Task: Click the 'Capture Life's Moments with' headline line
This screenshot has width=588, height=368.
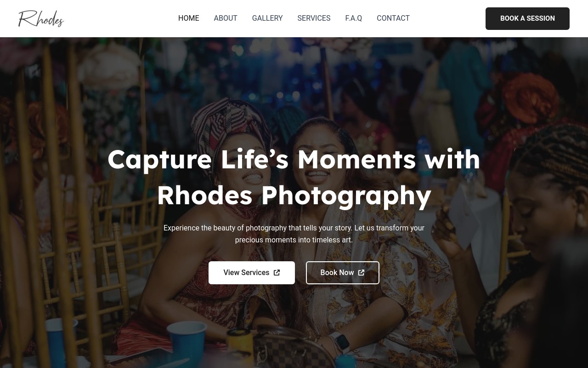Action: pyautogui.click(x=294, y=159)
